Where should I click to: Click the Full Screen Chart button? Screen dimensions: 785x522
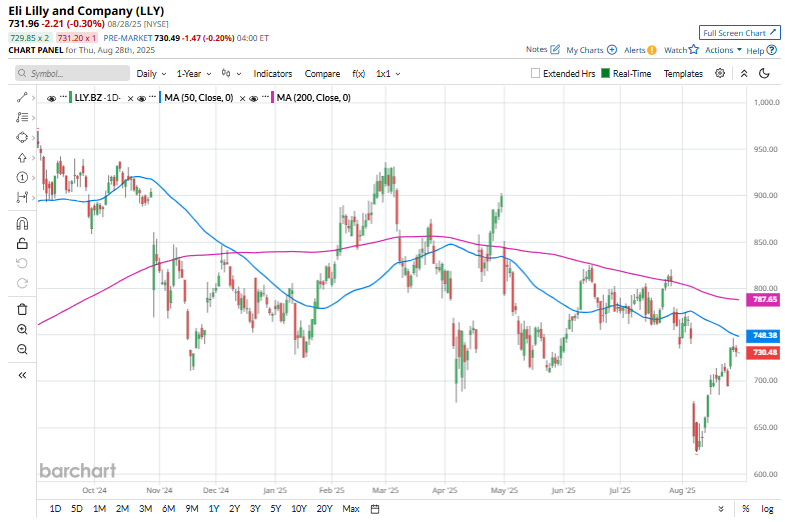click(739, 33)
